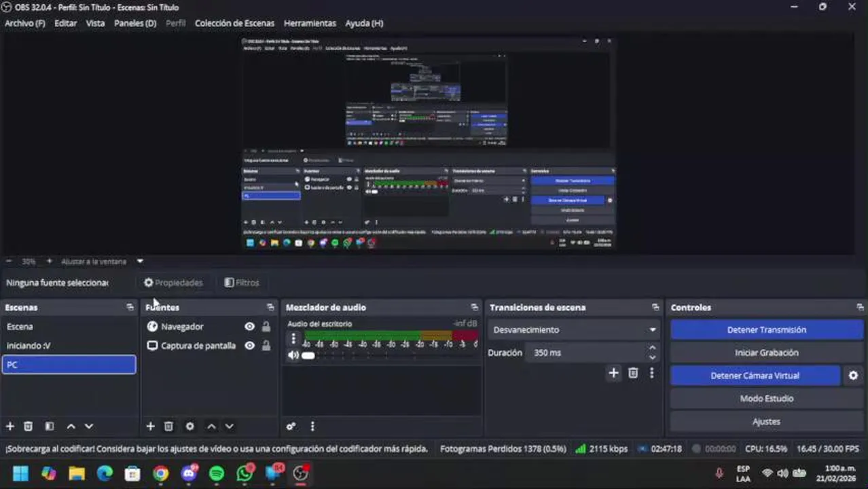Zoom out preview with minus icon
The height and width of the screenshot is (489, 868).
9,261
